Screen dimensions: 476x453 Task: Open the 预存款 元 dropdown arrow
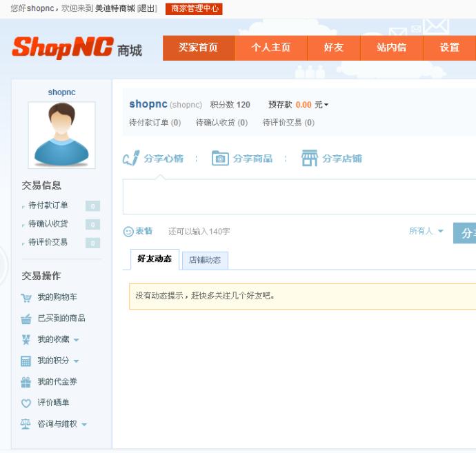326,105
